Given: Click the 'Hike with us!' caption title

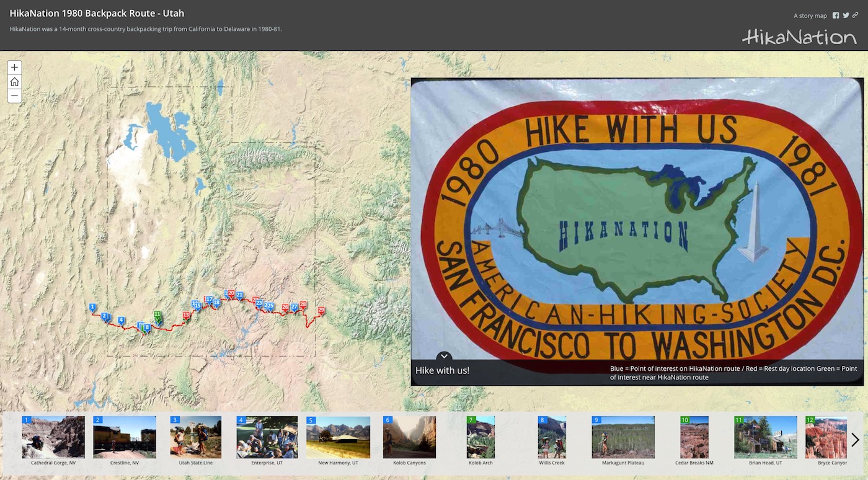Looking at the screenshot, I should point(442,371).
